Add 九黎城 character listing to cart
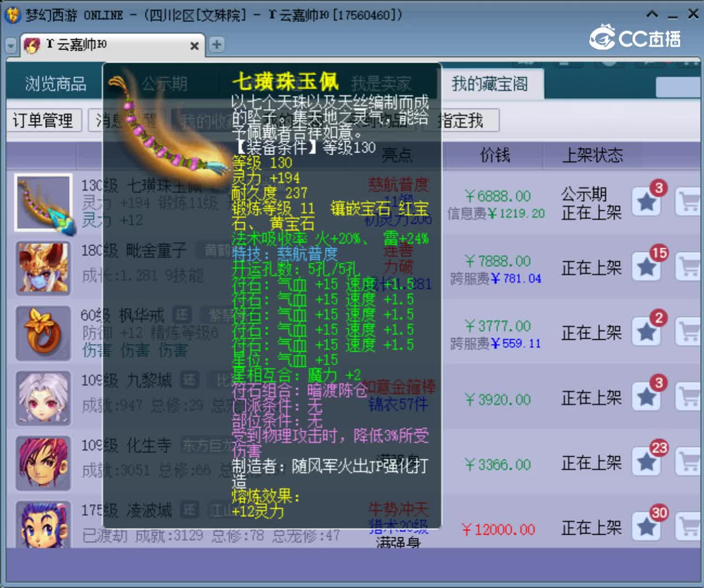 [689, 397]
